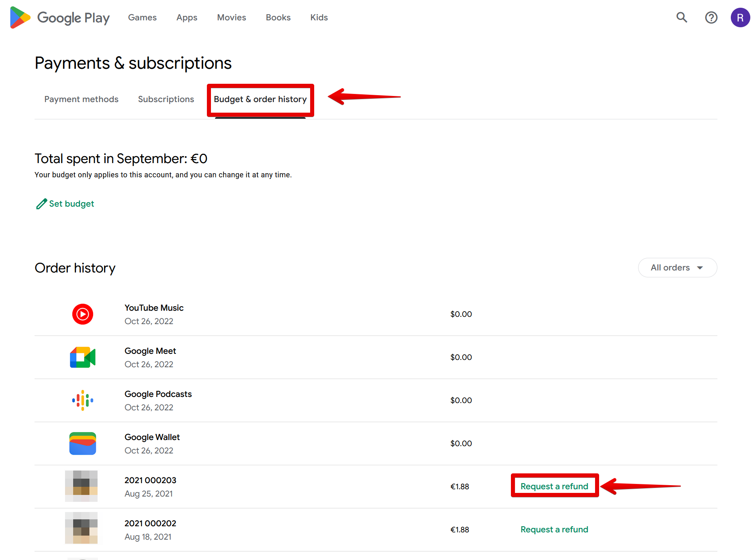
Task: Go to the Games section
Action: pyautogui.click(x=142, y=17)
